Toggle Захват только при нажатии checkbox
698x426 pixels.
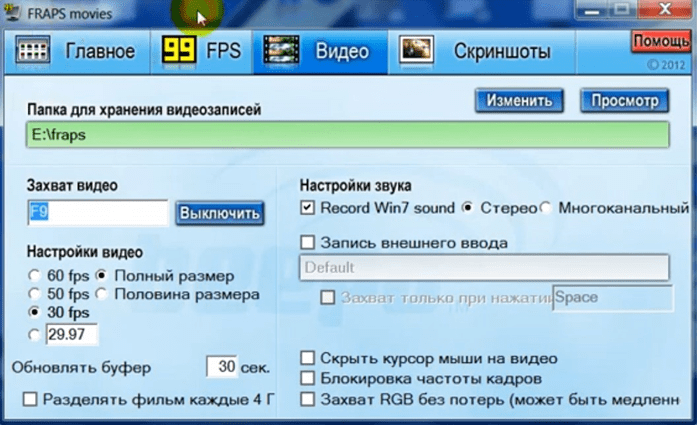click(x=328, y=298)
